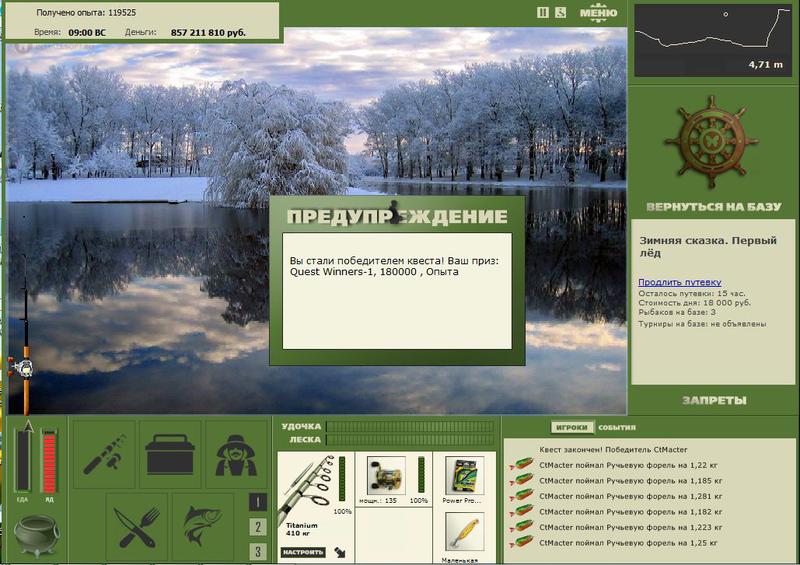This screenshot has height=565, width=800.
Task: Select the baitcasting reel thumbnail
Action: click(x=386, y=475)
